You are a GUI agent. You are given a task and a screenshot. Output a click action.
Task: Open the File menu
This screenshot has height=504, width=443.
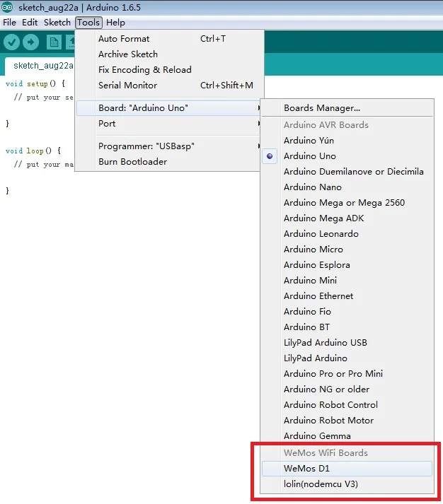coord(9,23)
